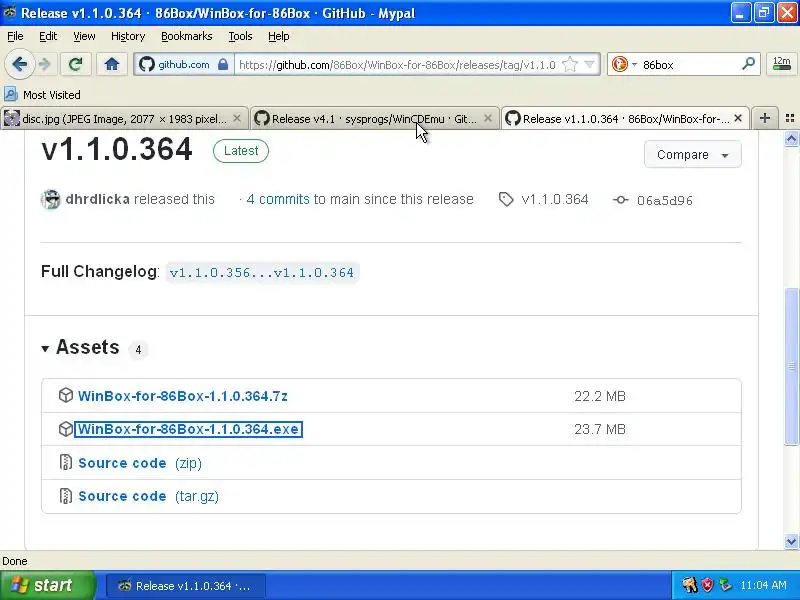
Task: Select the Release v1.1.0.364 taskbar button
Action: pos(186,586)
